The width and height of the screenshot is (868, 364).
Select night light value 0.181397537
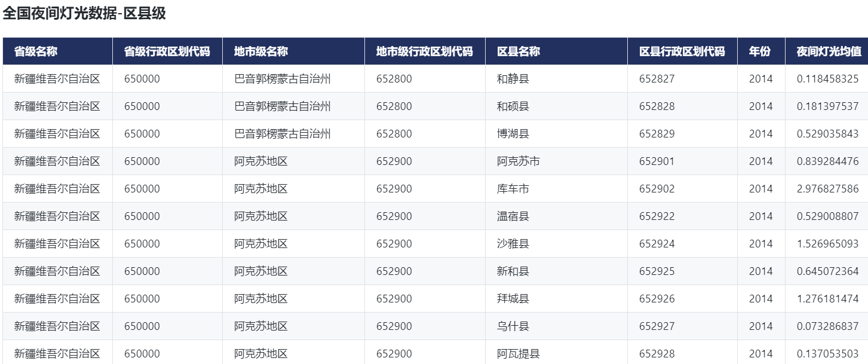tap(827, 106)
